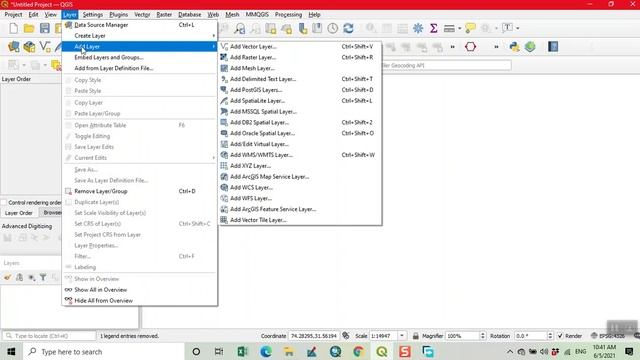Click the New Shapefile Layer toolbar icon
This screenshot has height=360, width=640.
click(44, 47)
